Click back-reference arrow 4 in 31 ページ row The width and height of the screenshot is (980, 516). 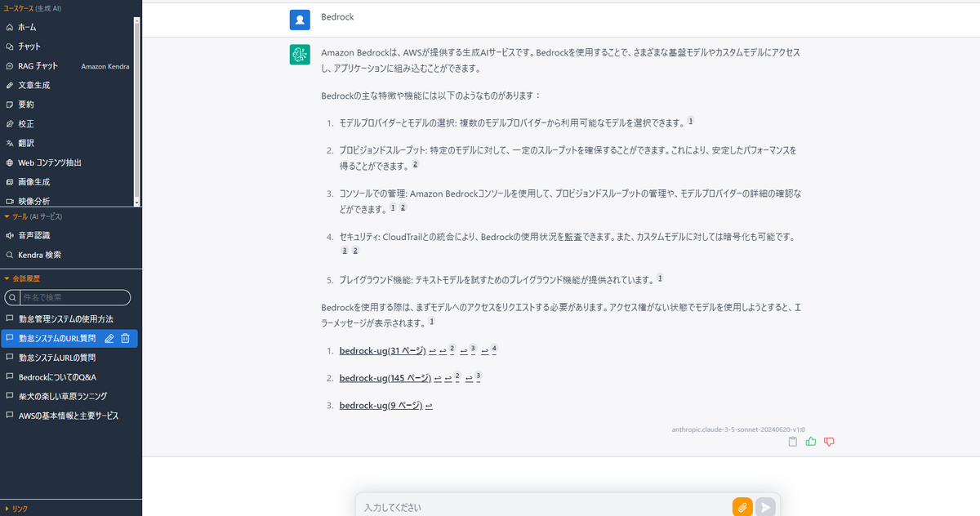tap(489, 350)
